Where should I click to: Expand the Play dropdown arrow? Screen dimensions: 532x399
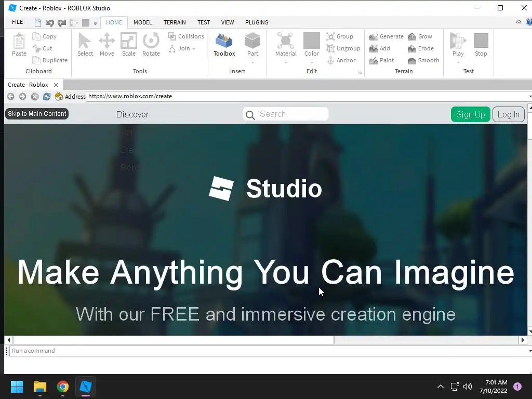pyautogui.click(x=458, y=62)
